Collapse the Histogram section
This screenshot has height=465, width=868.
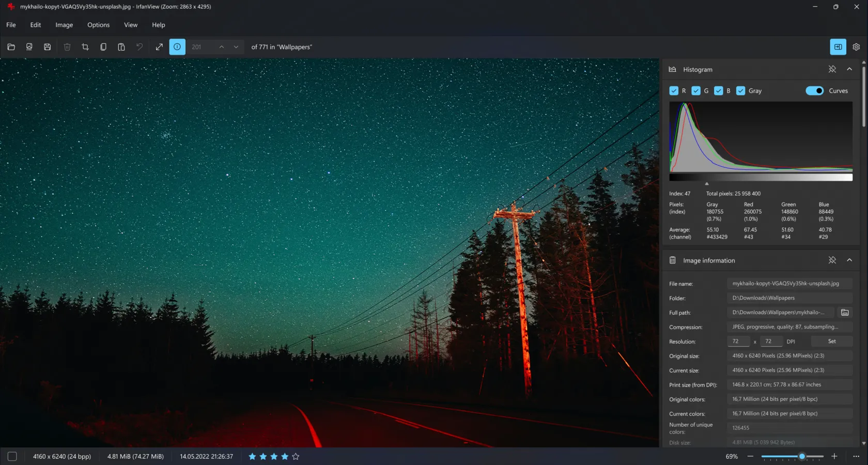pos(849,69)
